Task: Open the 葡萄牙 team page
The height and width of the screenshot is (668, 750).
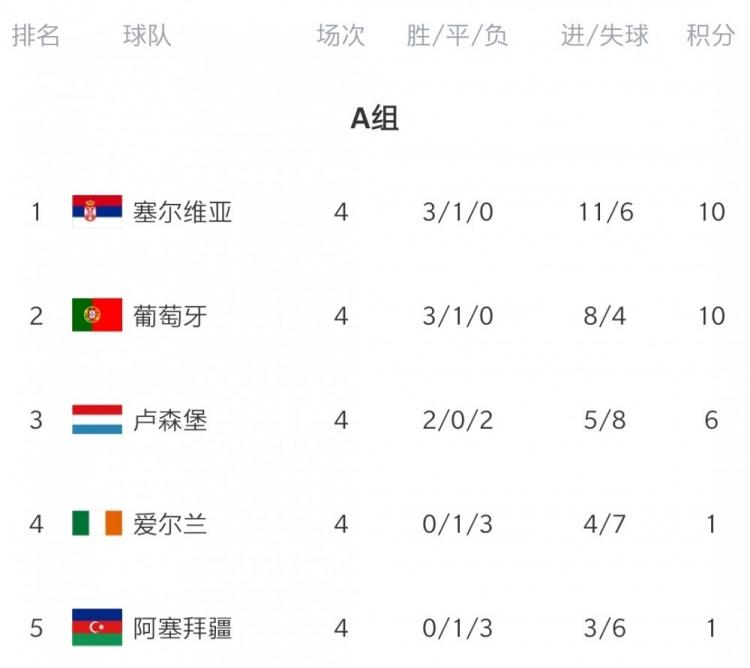Action: (x=170, y=316)
